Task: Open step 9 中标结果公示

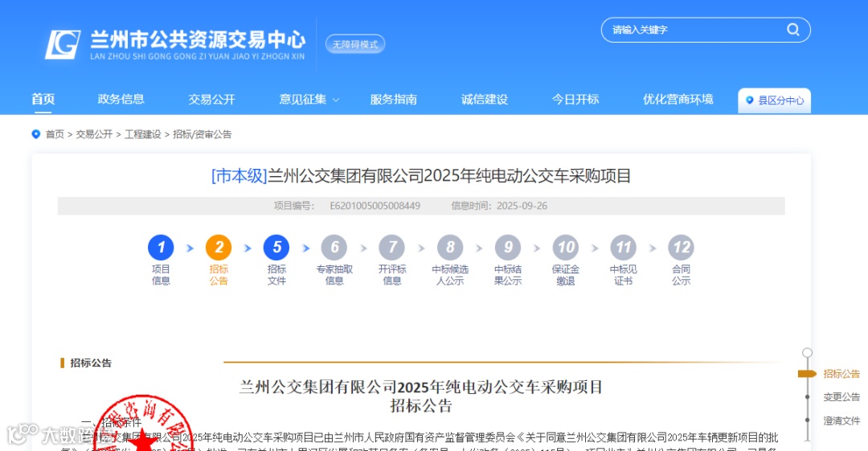Action: [508, 260]
